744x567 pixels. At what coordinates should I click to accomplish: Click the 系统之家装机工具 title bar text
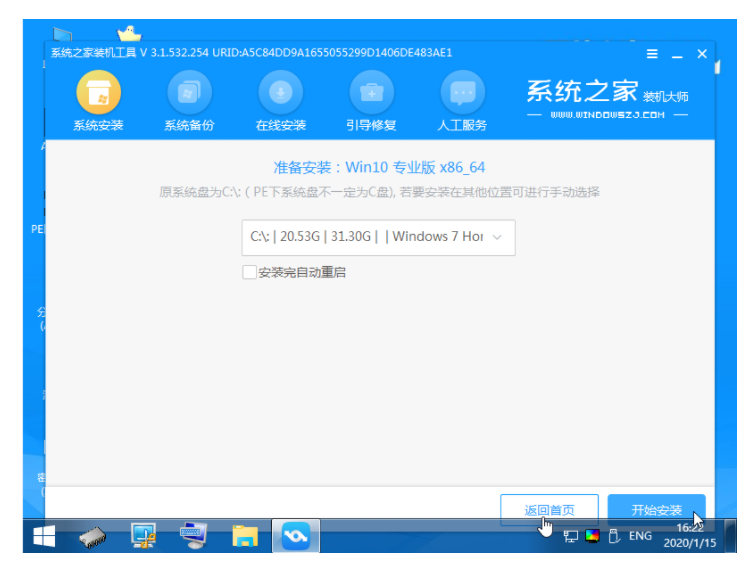point(251,53)
